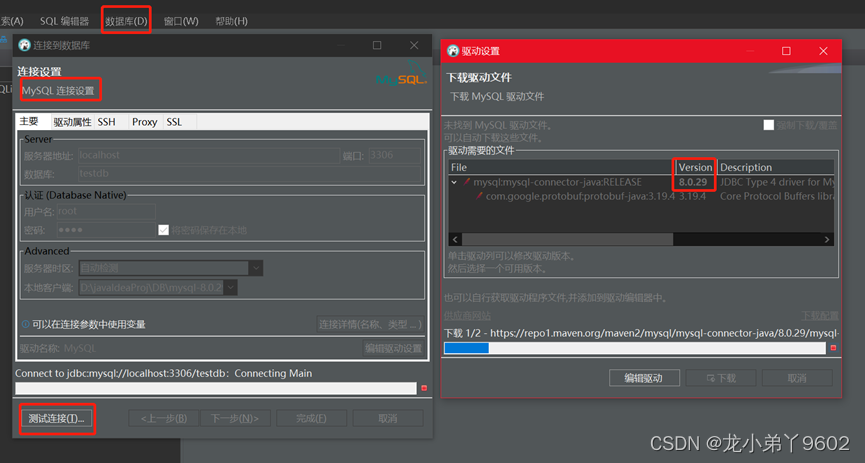Toggle the 强制下载/覆盖 checkbox
This screenshot has width=865, height=463.
tap(768, 125)
